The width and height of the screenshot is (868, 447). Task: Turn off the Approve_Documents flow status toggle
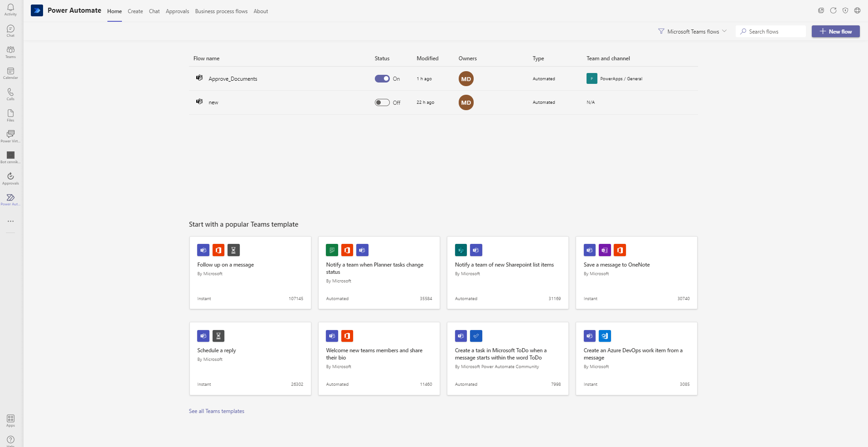point(382,78)
